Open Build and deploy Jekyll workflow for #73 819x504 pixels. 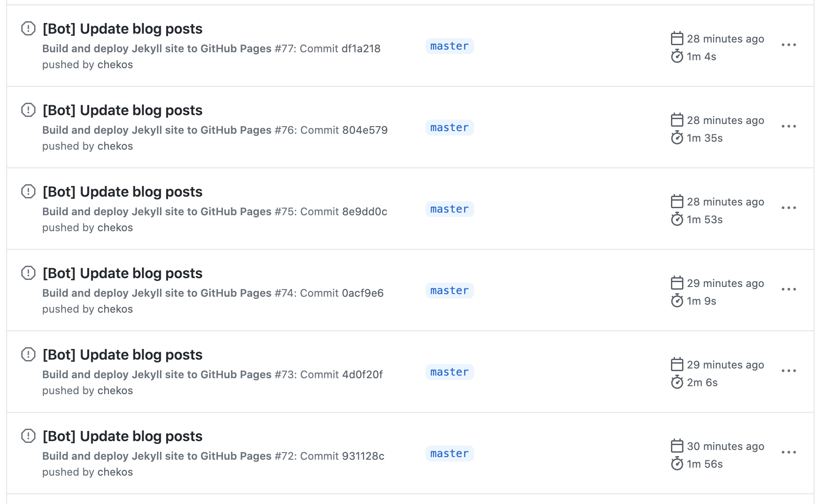click(156, 374)
